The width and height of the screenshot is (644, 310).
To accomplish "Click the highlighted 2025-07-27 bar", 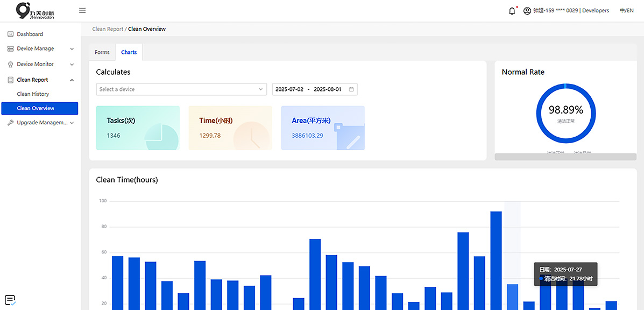I will 512,297.
